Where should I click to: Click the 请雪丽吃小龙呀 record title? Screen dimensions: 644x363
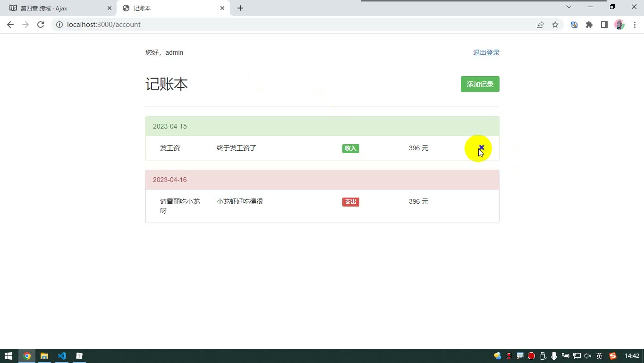[x=180, y=206]
